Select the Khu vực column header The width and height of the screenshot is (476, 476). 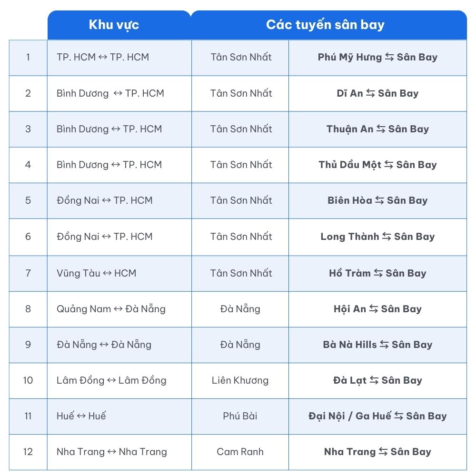coord(114,25)
